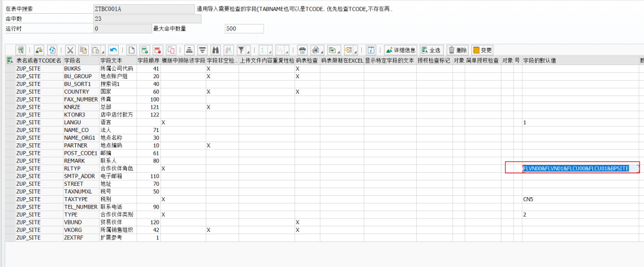Sort ascending using the toolbar icon
This screenshot has height=267, width=644.
click(189, 50)
